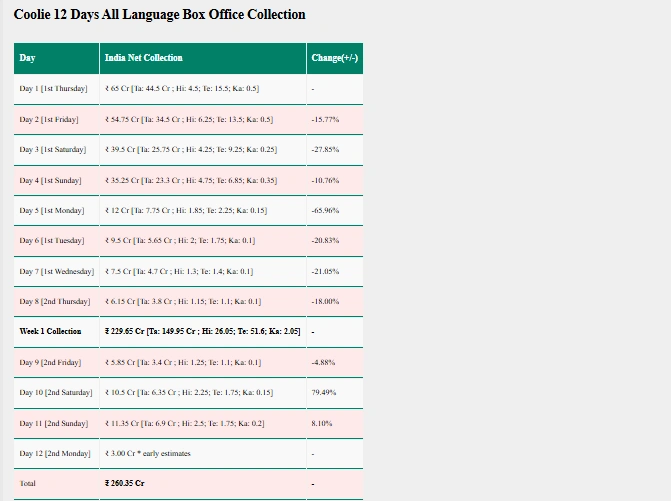Click the -18.00% change value
The height and width of the screenshot is (501, 671).
[x=325, y=302]
